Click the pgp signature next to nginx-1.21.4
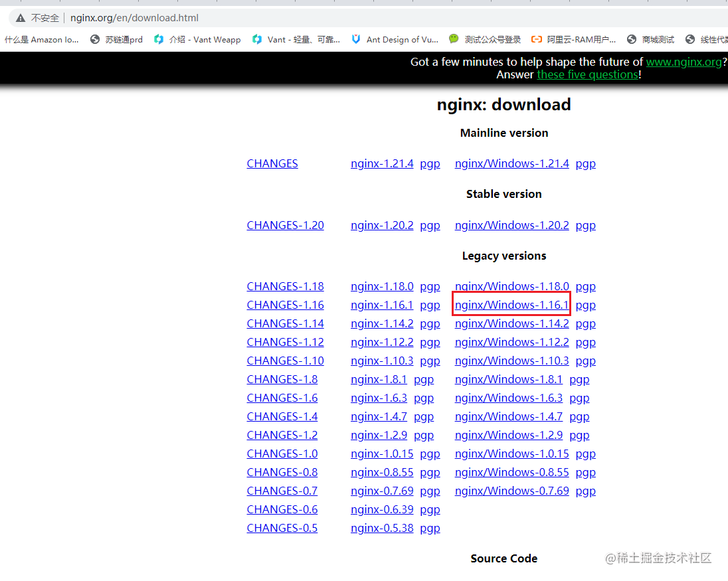The width and height of the screenshot is (728, 581). (430, 163)
